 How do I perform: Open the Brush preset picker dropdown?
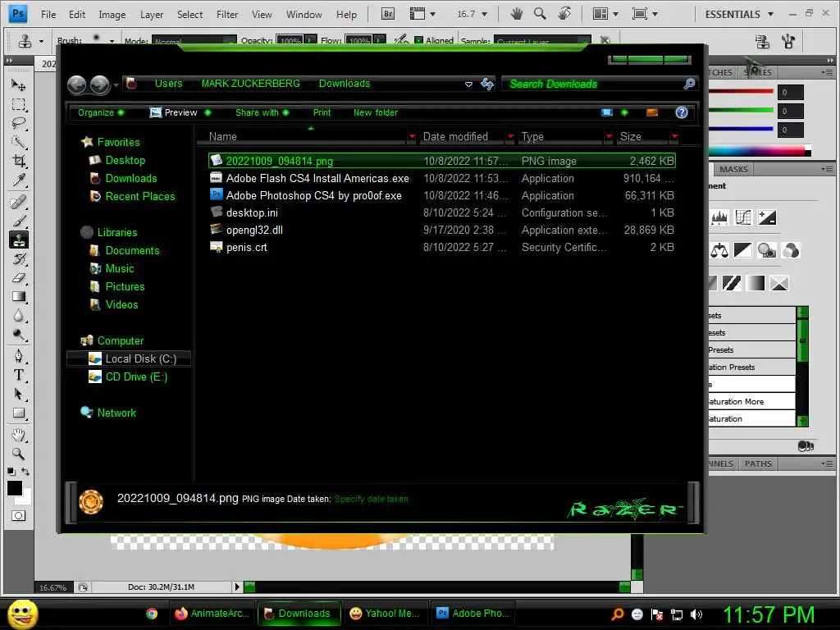tap(112, 41)
